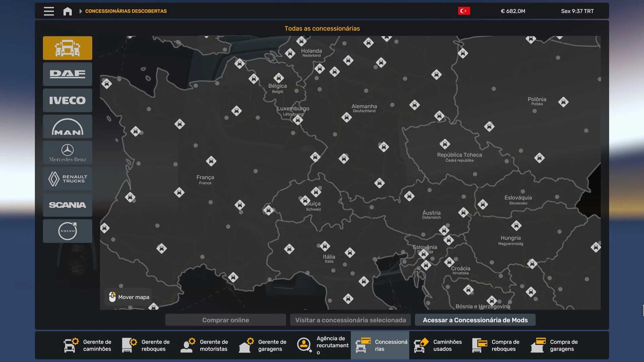Open the hamburger menu
The height and width of the screenshot is (362, 644).
(x=49, y=11)
